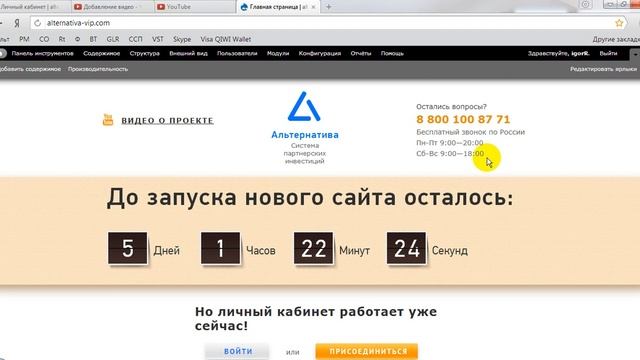Click the Yandex 'Я' browser button
This screenshot has width=640, height=360.
click(17, 23)
